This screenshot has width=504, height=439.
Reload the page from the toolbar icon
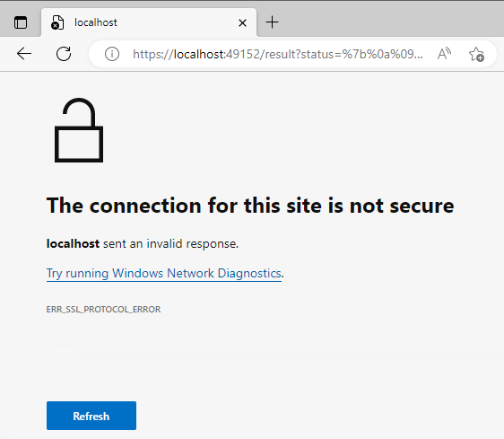click(64, 54)
